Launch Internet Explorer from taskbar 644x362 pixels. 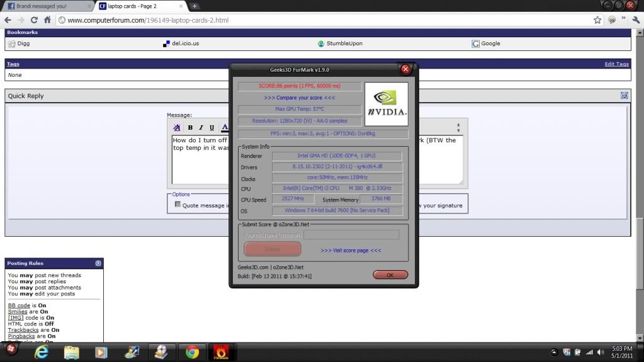point(42,352)
